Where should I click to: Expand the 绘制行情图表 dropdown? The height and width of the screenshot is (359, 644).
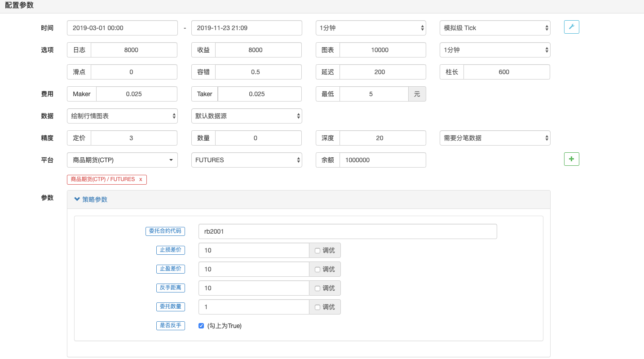(122, 116)
